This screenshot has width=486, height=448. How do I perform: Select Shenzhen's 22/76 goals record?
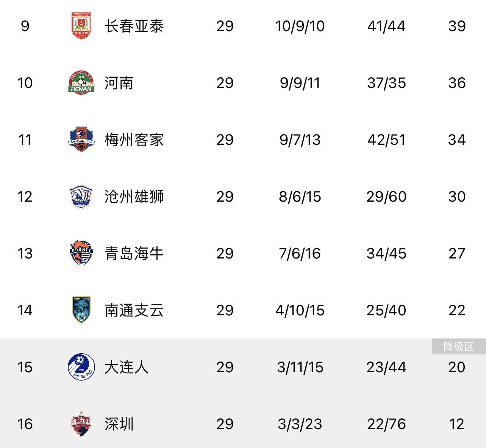tap(386, 424)
